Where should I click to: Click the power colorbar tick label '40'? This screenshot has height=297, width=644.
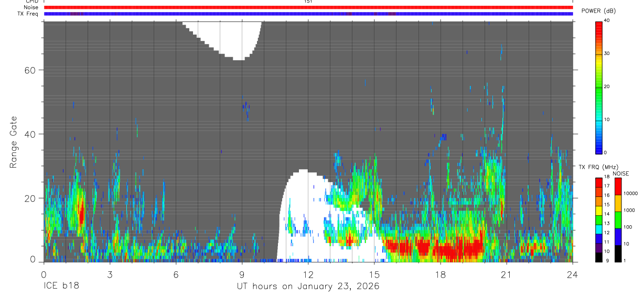pyautogui.click(x=607, y=20)
